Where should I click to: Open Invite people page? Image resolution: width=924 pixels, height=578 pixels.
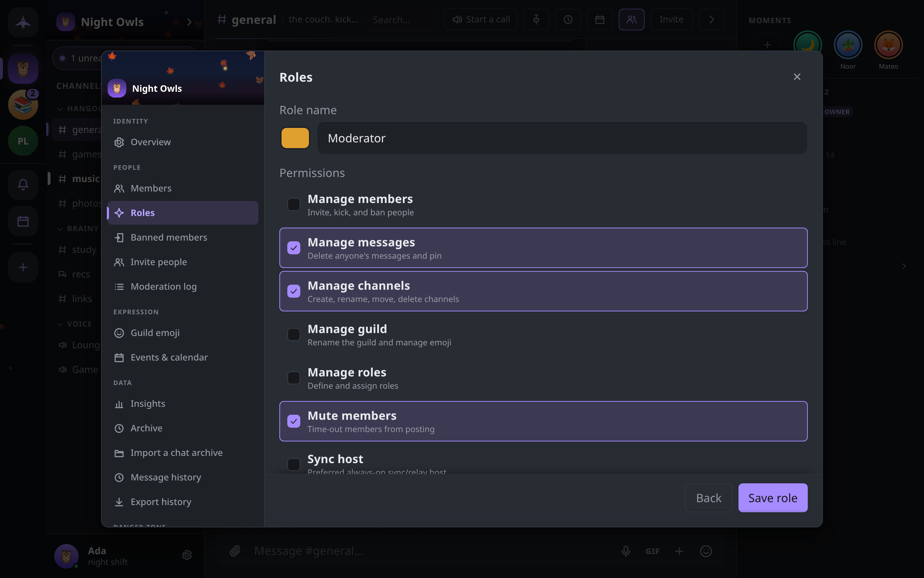[x=183, y=262]
